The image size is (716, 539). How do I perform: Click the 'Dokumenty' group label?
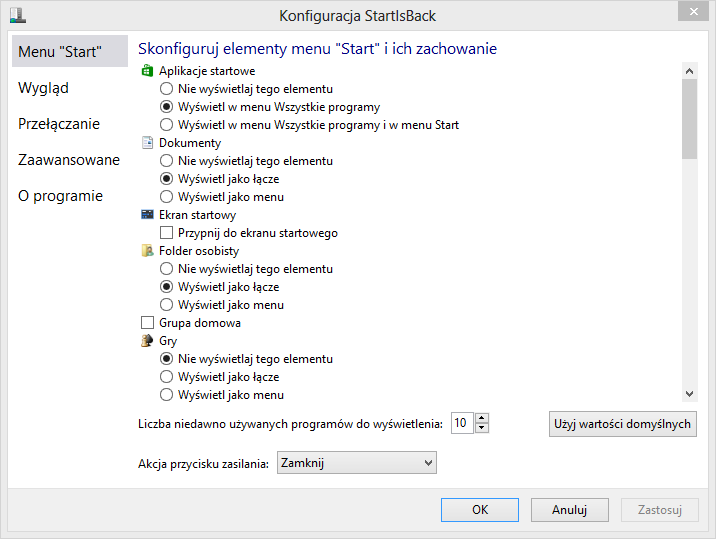click(x=190, y=143)
